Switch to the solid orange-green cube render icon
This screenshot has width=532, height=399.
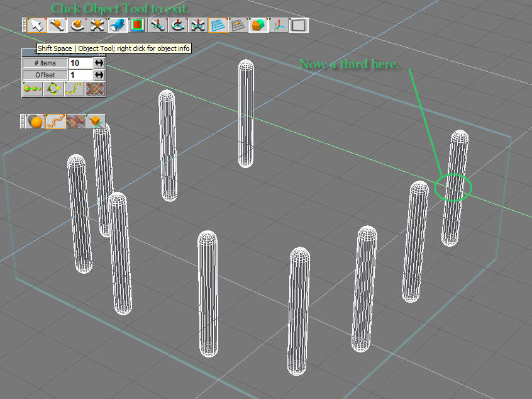258,25
